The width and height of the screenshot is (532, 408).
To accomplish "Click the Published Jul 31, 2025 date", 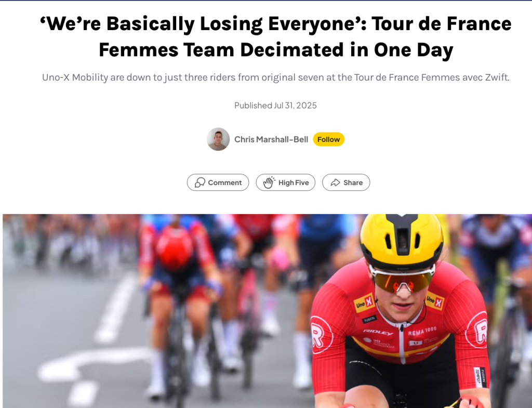I will (x=275, y=106).
